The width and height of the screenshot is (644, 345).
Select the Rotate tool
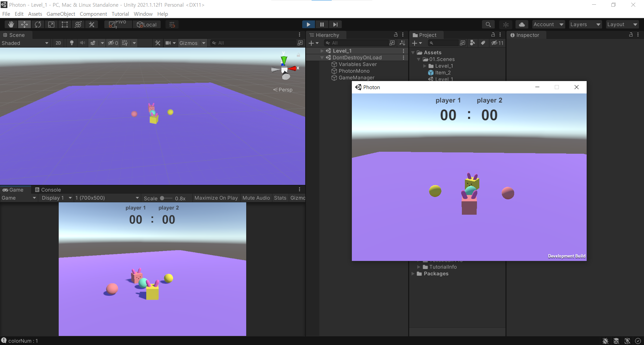click(x=38, y=24)
